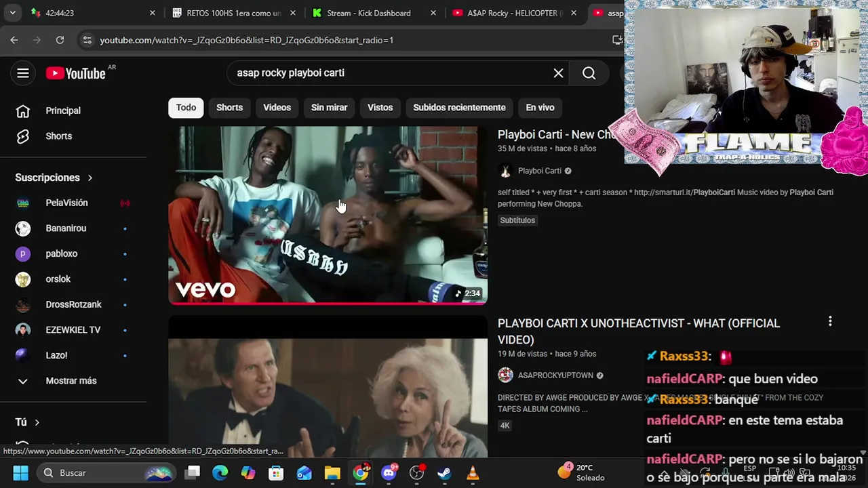Open the ASAPROCKYUPTOWN channel link
The height and width of the screenshot is (488, 868).
pos(555,375)
